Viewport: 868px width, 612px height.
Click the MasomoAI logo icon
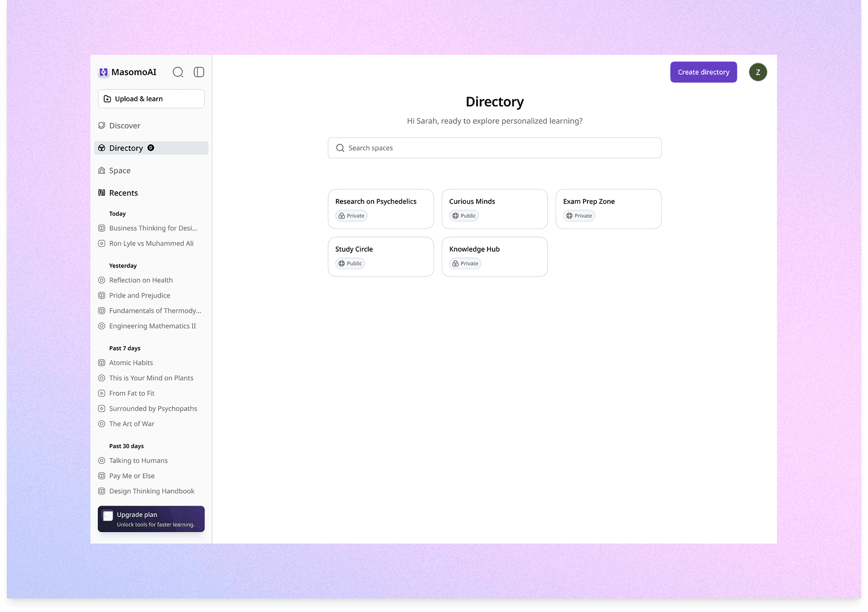point(103,72)
